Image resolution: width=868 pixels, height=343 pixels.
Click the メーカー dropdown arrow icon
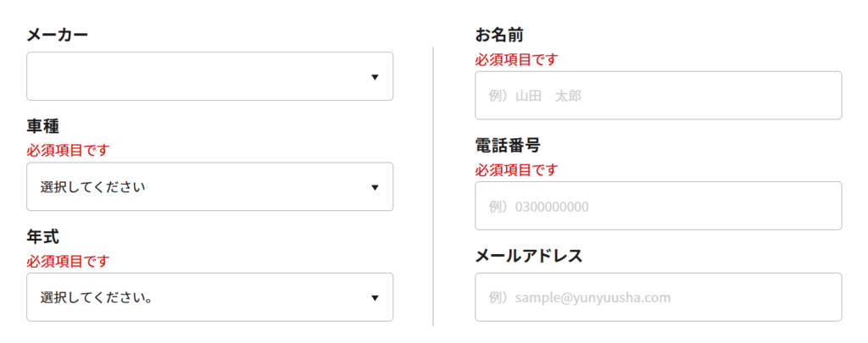coord(375,77)
